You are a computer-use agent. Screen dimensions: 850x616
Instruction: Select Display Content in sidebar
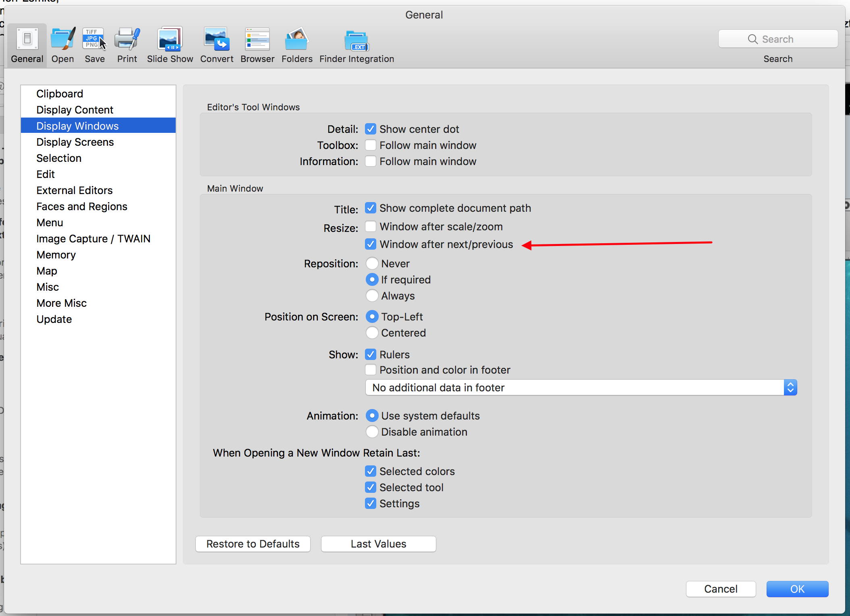coord(98,110)
